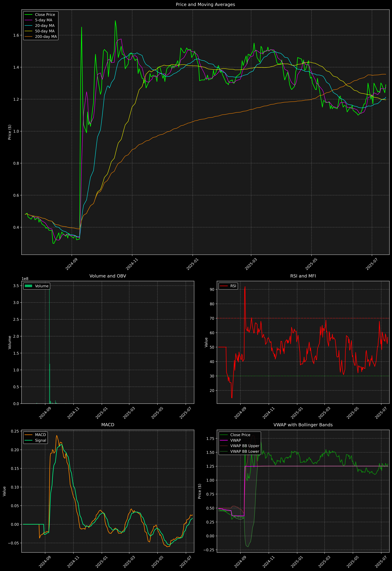This screenshot has width=392, height=571.
Task: Click the 'Signal' legend entry label
Action: 41,440
